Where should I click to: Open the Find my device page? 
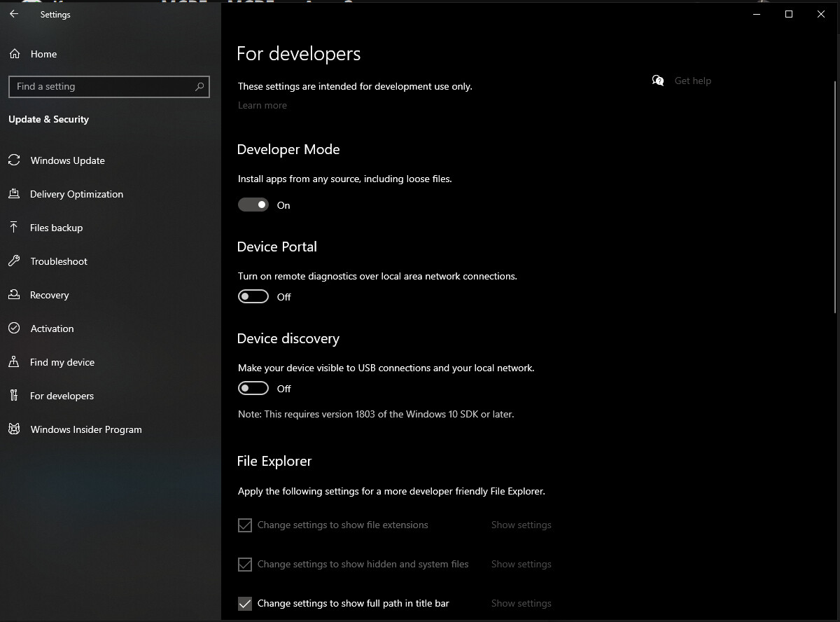click(62, 362)
